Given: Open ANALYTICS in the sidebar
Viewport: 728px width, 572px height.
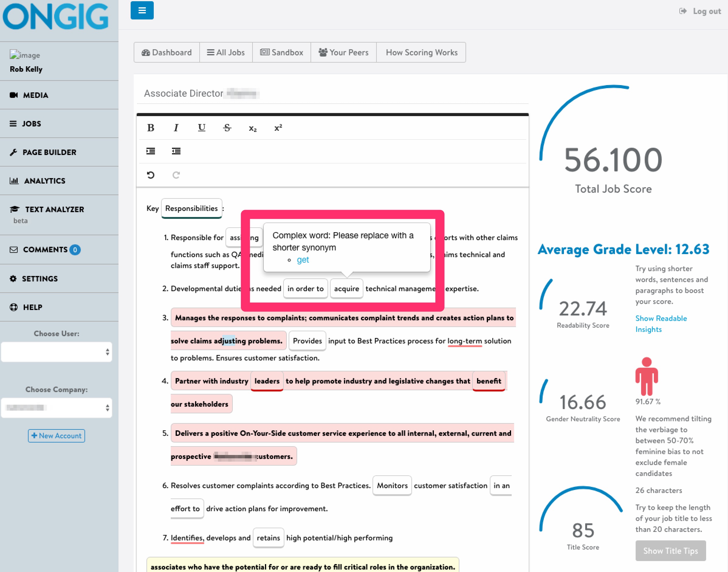Looking at the screenshot, I should [59, 181].
